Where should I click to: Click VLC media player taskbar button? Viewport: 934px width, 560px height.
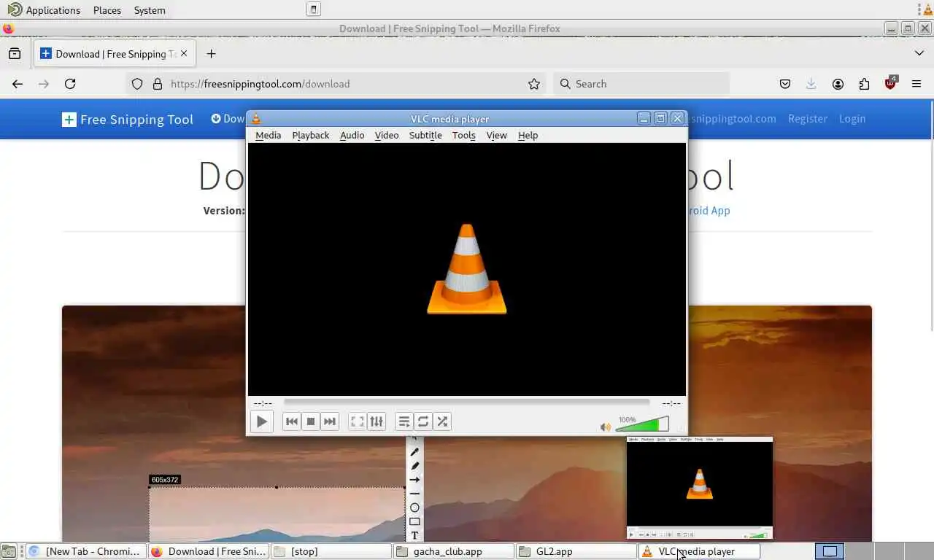click(x=699, y=551)
